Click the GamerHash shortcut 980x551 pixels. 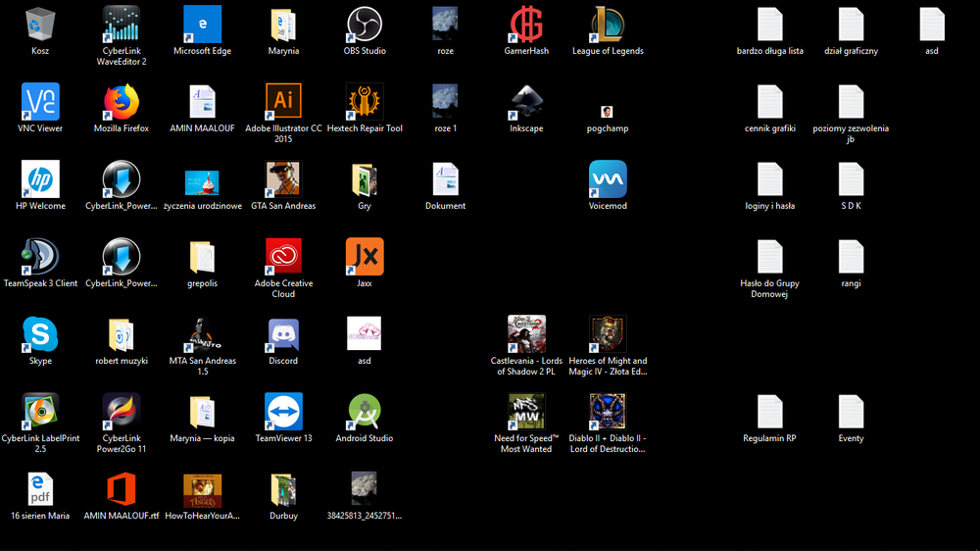pos(526,25)
